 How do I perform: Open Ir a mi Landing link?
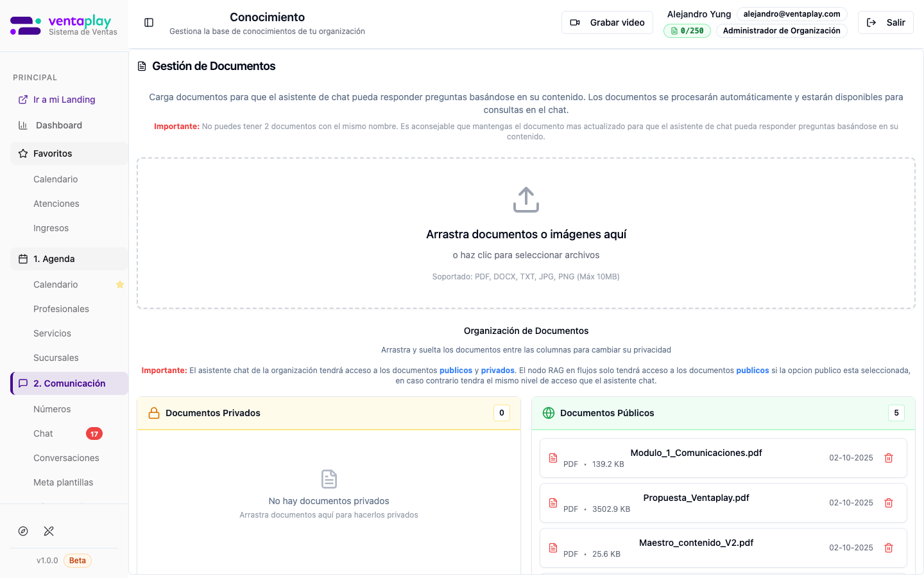point(64,100)
